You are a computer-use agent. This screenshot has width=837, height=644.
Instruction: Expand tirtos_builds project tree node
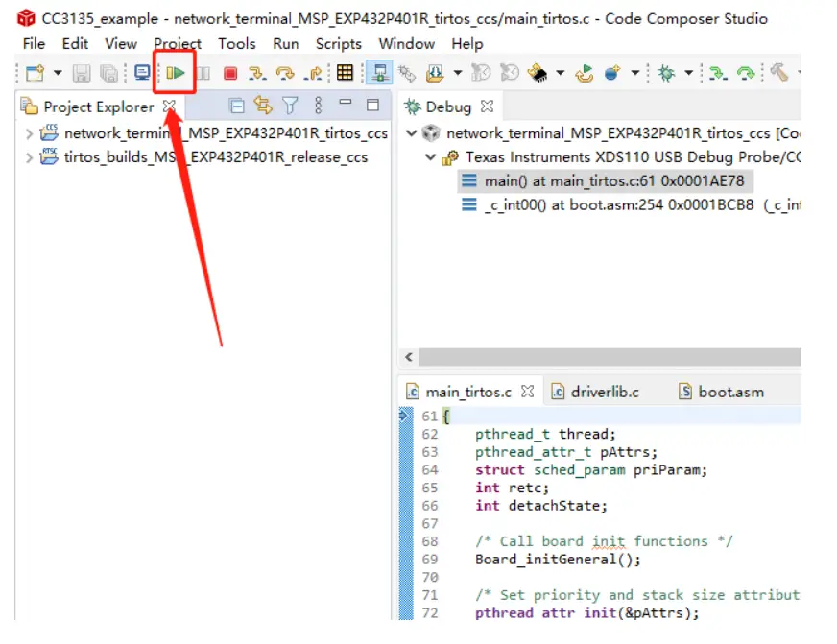pyautogui.click(x=29, y=157)
